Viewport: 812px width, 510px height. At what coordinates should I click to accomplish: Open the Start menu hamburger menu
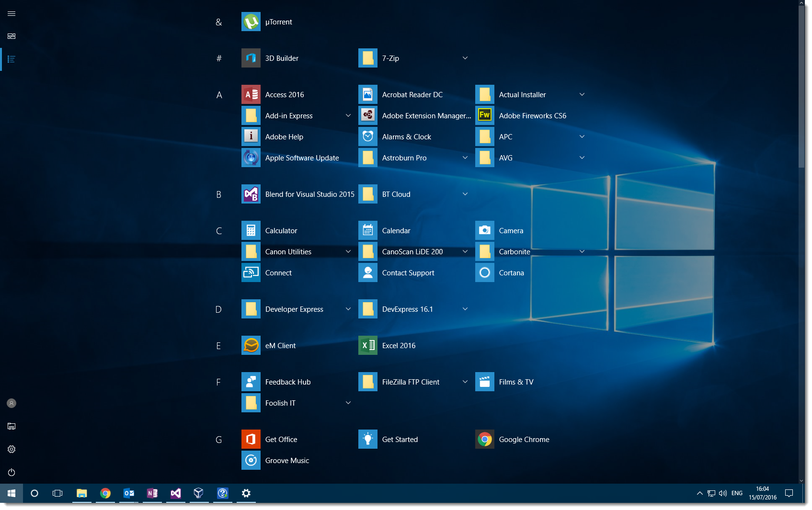(x=11, y=13)
